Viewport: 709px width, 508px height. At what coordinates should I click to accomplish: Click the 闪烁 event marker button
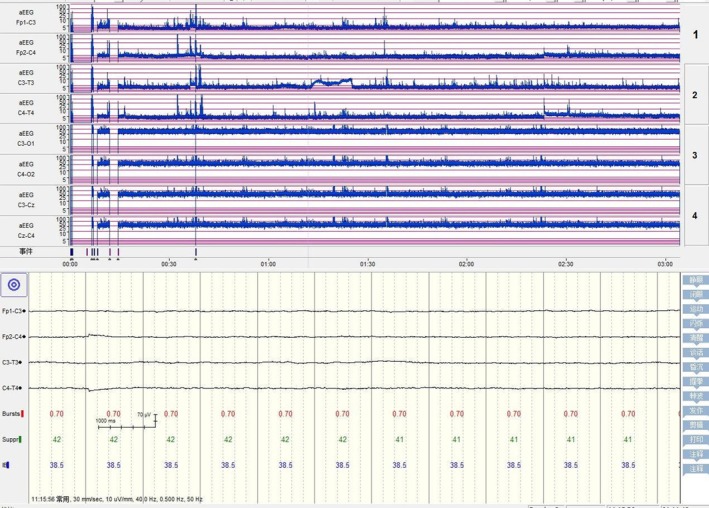point(696,324)
